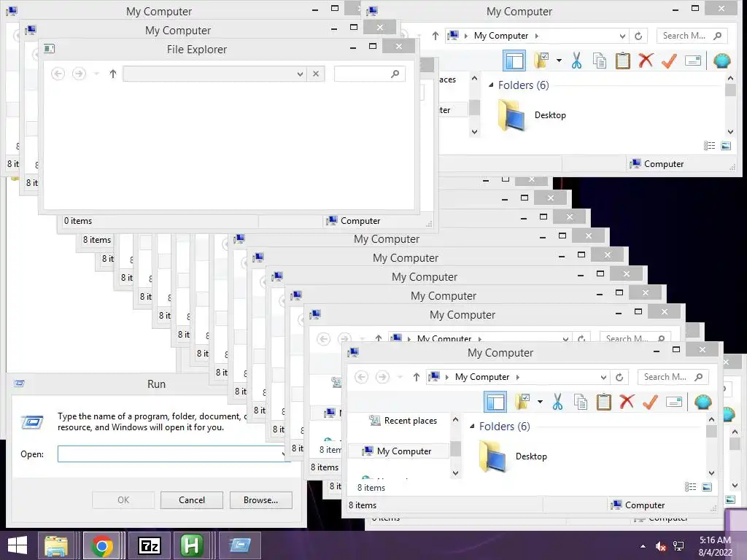Viewport: 747px width, 560px height.
Task: Toggle preview pane icon in upper My Computer window
Action: pos(514,61)
